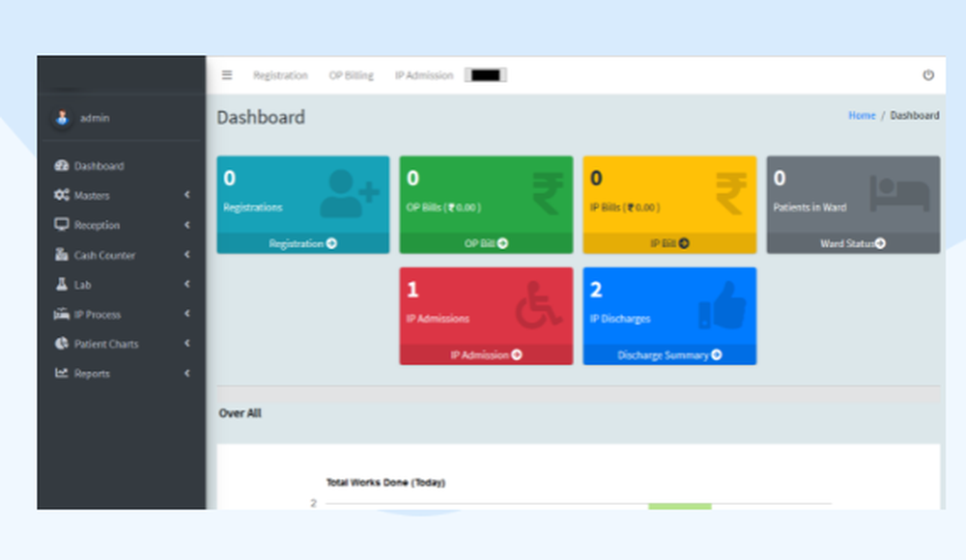Viewport: 966px width, 560px height.
Task: Expand the Cash Counter menu chevron
Action: coord(187,255)
